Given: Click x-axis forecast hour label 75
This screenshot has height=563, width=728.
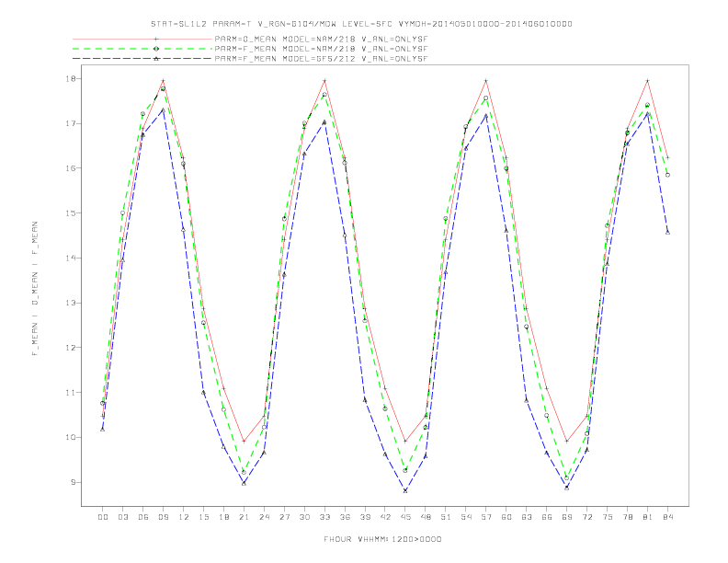Looking at the screenshot, I should (608, 517).
